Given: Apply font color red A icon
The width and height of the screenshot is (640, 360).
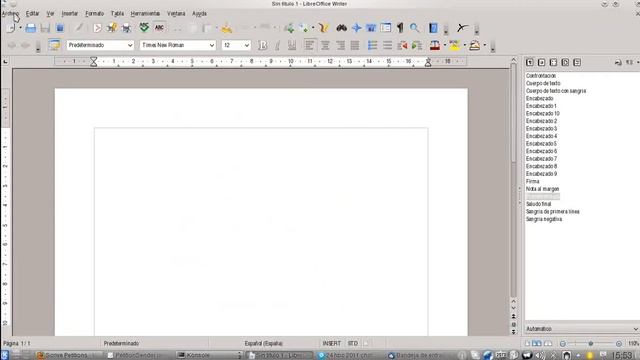Looking at the screenshot, I should pos(435,45).
